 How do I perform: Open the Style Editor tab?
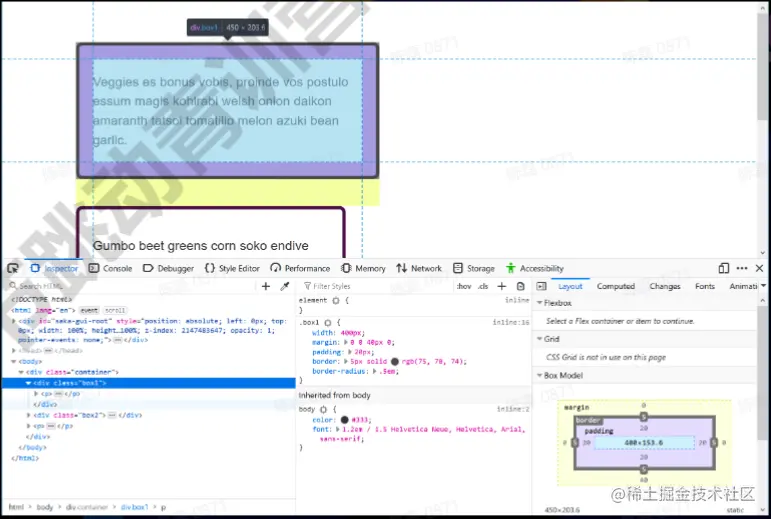(x=232, y=268)
